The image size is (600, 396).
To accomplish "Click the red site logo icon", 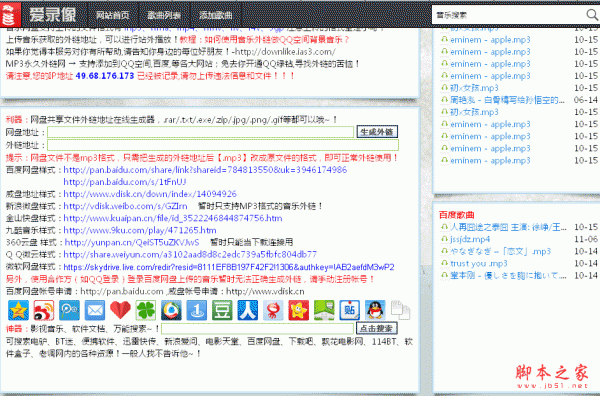I will click(10, 15).
